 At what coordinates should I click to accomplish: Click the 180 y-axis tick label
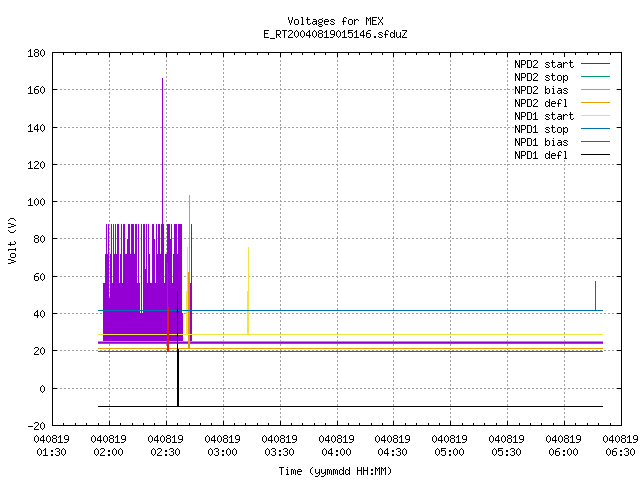pos(36,53)
